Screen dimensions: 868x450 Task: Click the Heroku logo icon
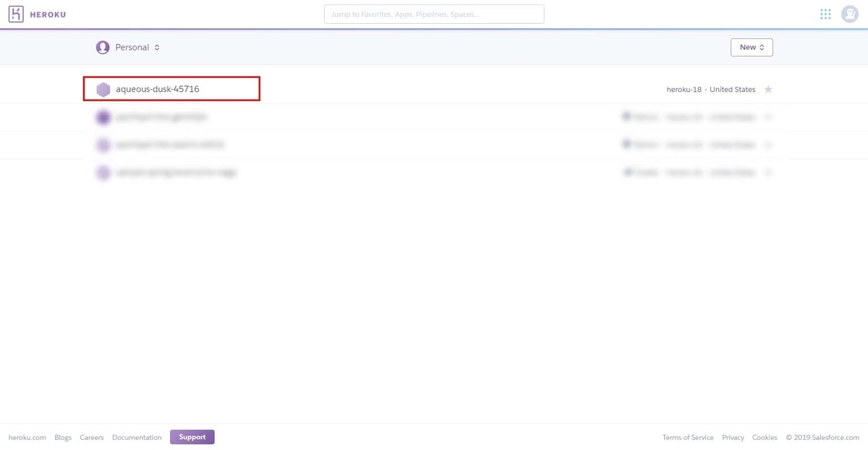click(x=16, y=14)
